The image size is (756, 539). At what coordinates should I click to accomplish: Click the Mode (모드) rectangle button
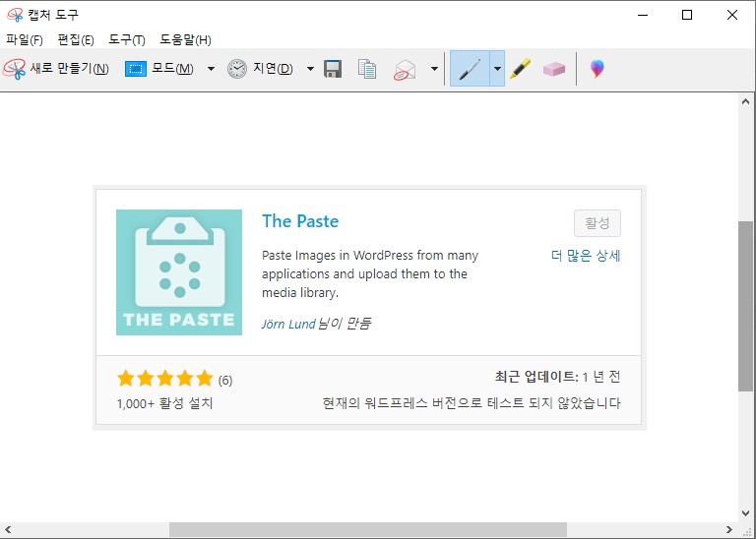(x=159, y=69)
